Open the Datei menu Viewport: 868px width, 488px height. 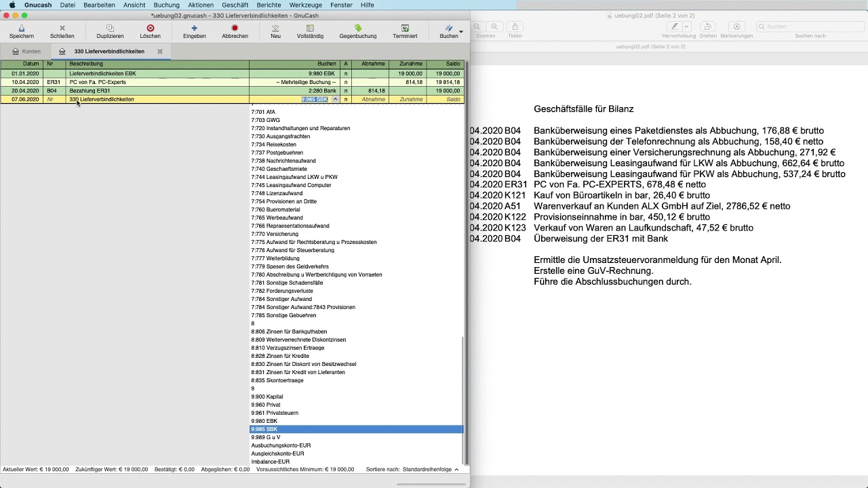tap(68, 5)
